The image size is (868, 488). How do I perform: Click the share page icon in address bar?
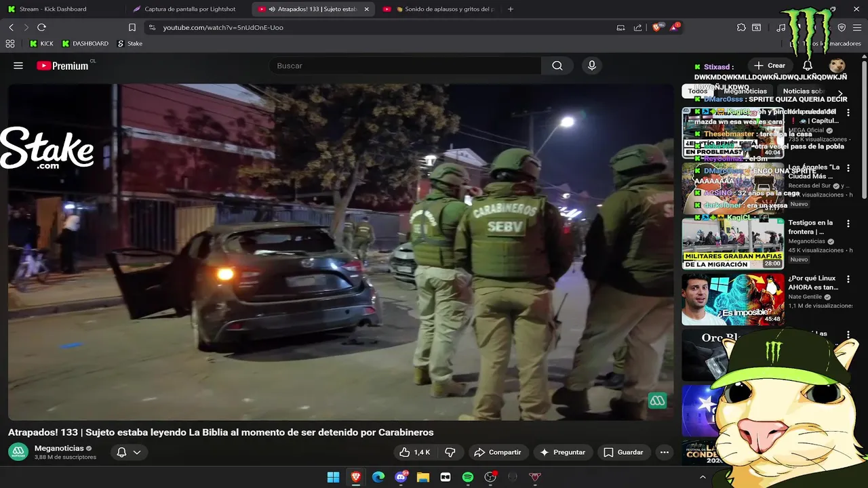(637, 27)
